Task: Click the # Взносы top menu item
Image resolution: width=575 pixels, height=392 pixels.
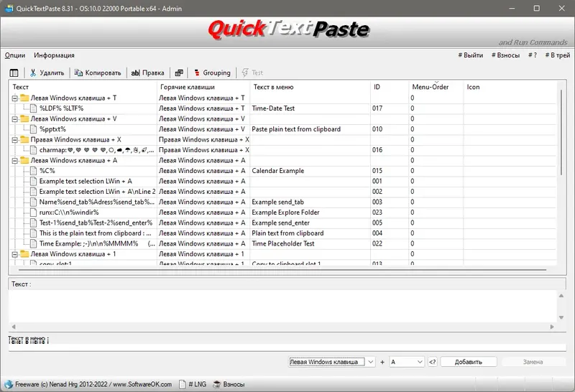Action: (506, 55)
